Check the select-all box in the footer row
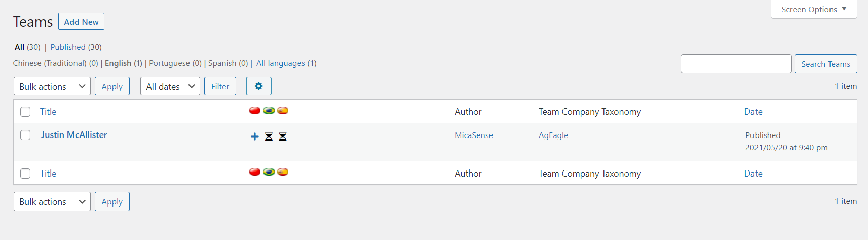Screen dimensions: 868x240 [25, 174]
